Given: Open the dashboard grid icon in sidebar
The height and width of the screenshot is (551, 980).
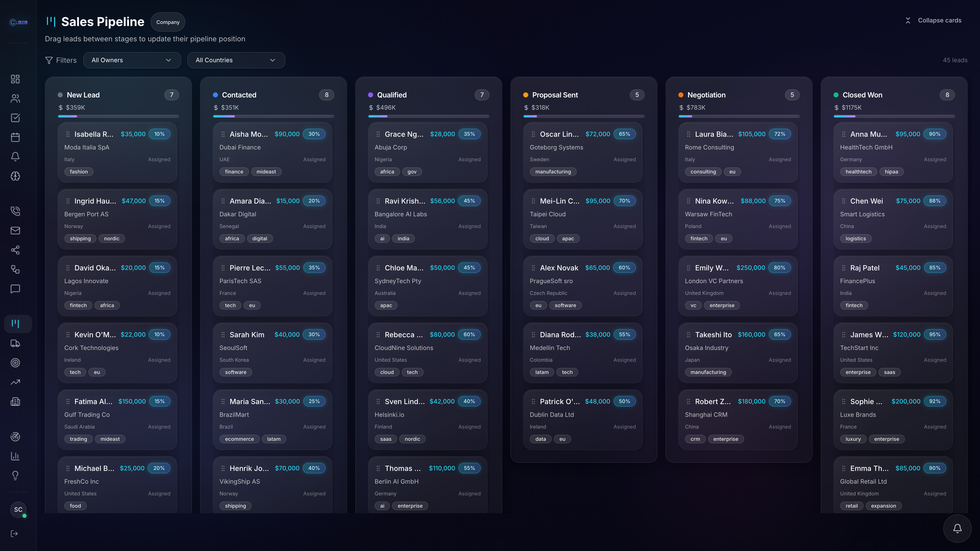Looking at the screenshot, I should (x=15, y=79).
